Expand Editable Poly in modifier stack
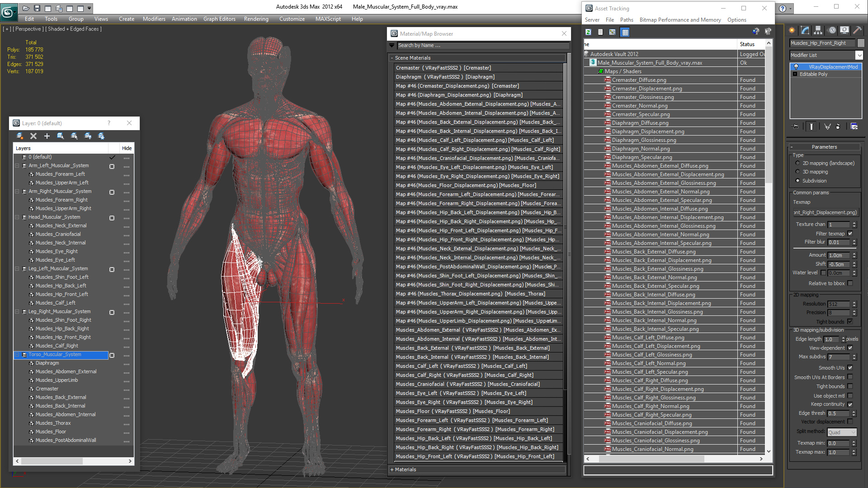The image size is (868, 488). click(795, 74)
